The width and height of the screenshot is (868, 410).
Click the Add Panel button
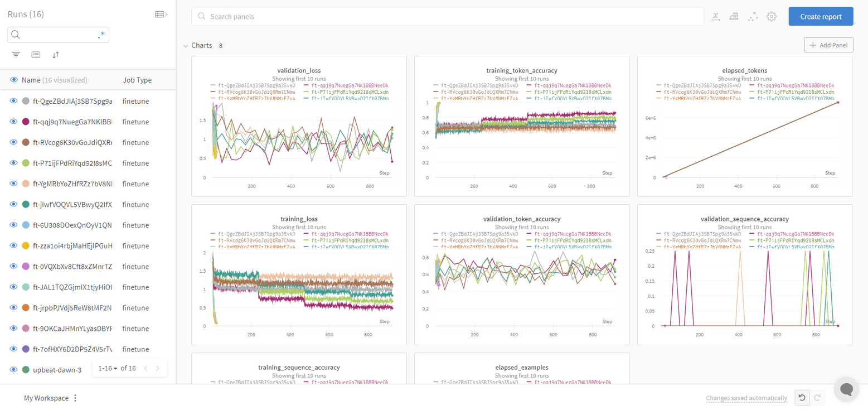828,45
